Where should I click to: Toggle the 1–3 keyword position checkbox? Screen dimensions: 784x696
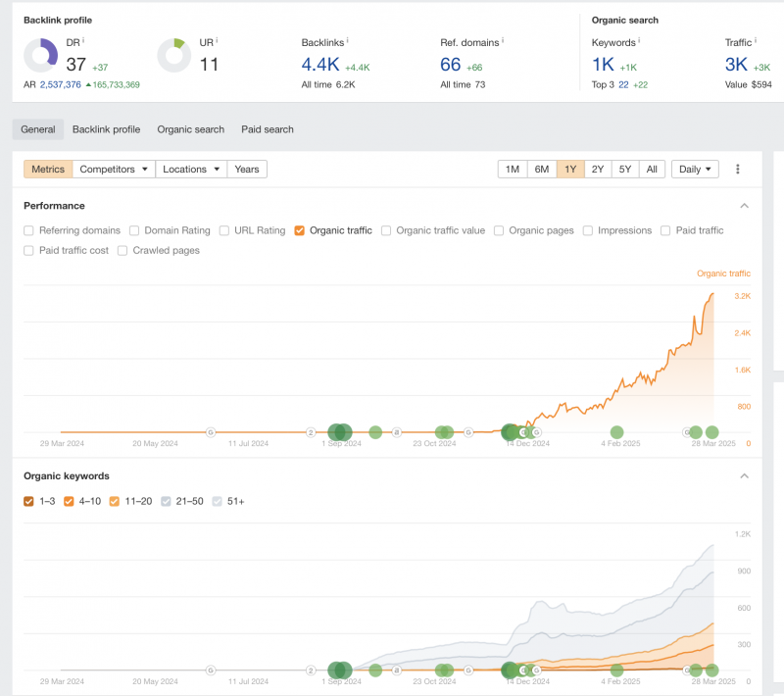tap(29, 502)
